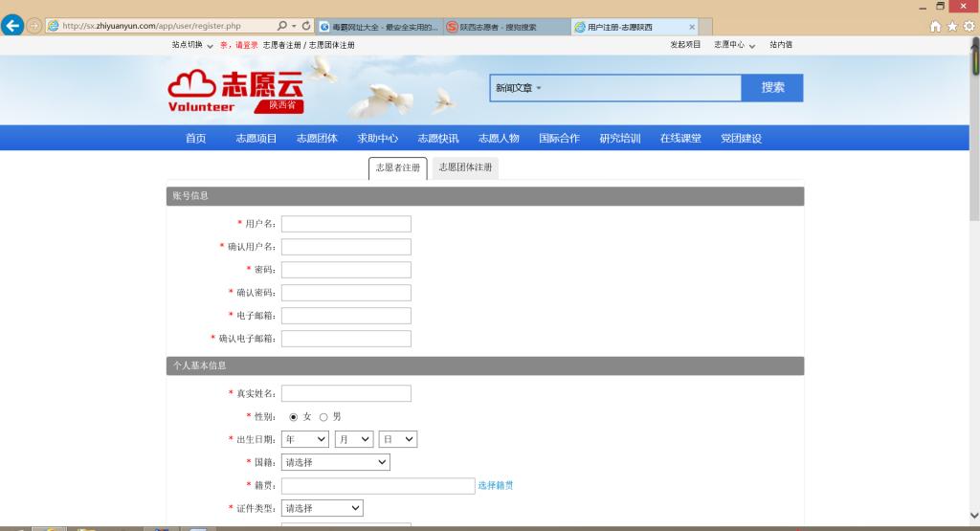The width and height of the screenshot is (980, 531).
Task: Click the 选择籍贯 link
Action: 496,486
